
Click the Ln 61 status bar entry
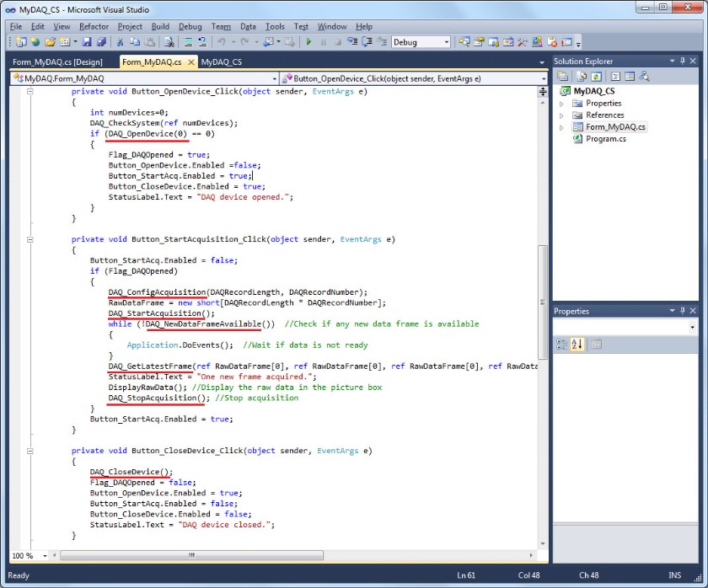click(466, 575)
